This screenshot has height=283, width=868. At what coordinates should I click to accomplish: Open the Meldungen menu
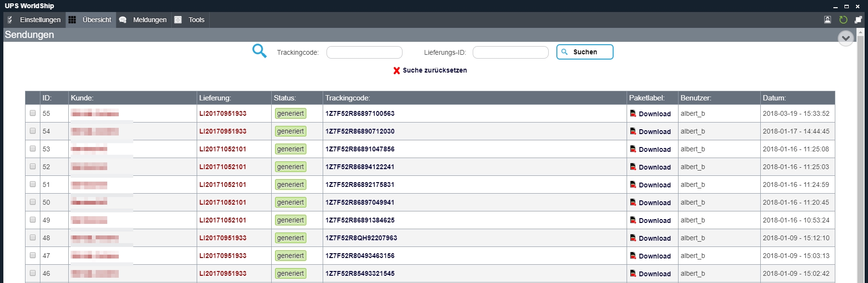click(150, 20)
